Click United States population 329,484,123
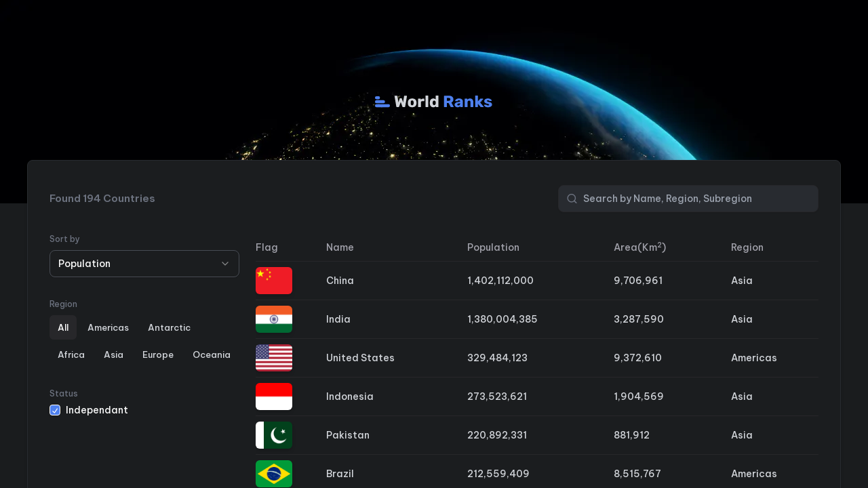The image size is (868, 488). pyautogui.click(x=497, y=358)
